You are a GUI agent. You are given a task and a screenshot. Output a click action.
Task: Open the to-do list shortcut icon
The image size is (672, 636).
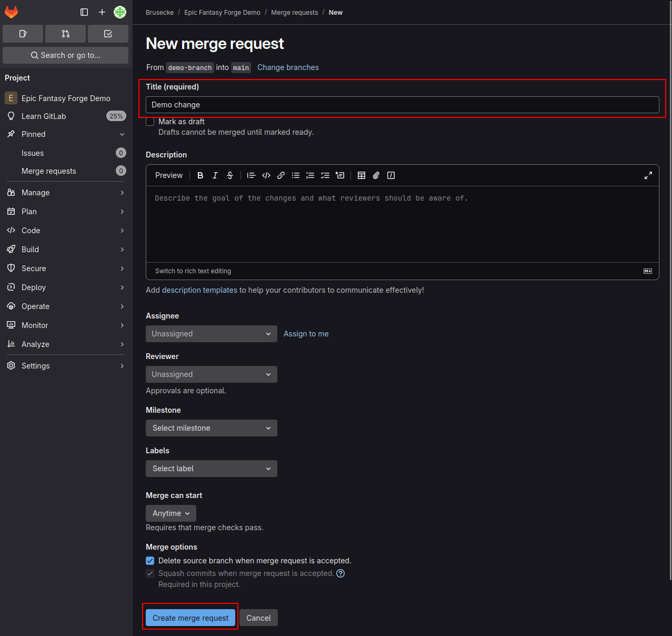108,34
